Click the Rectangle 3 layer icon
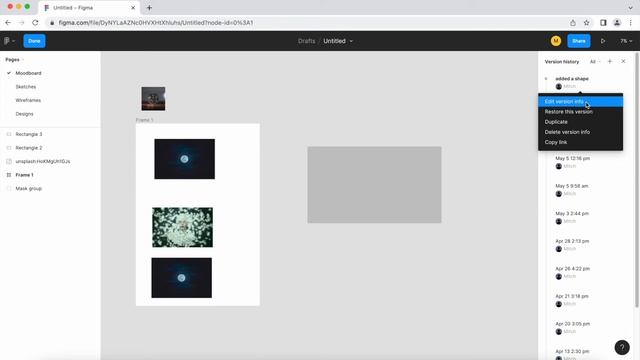 tap(9, 134)
